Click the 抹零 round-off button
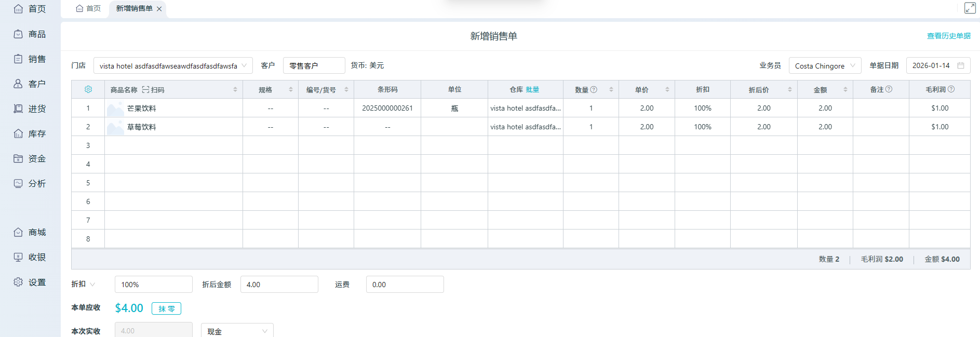Image resolution: width=980 pixels, height=337 pixels. click(166, 308)
